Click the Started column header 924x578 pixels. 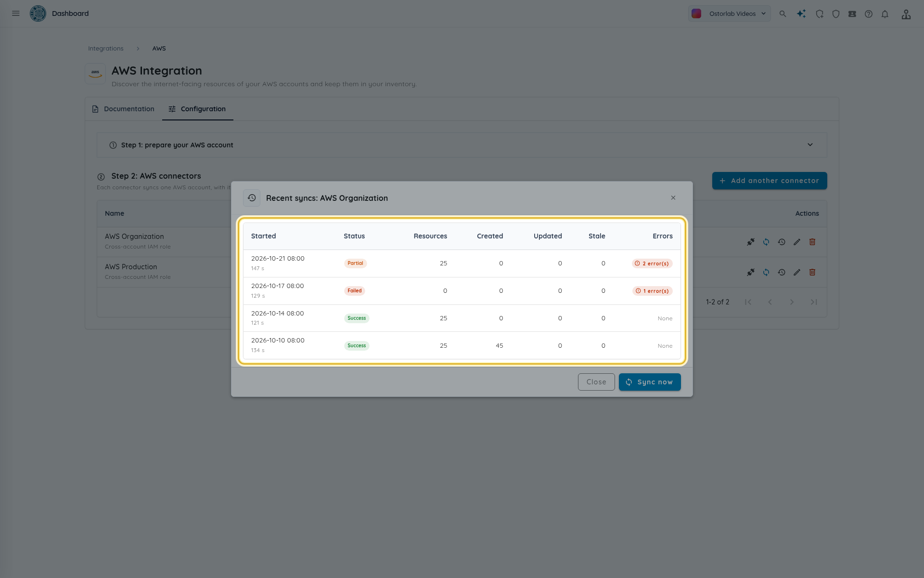(263, 236)
